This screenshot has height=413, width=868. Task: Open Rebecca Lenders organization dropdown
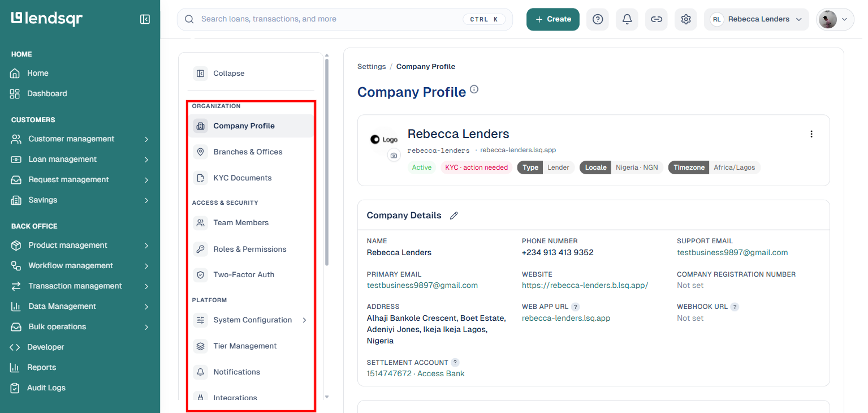pos(757,19)
